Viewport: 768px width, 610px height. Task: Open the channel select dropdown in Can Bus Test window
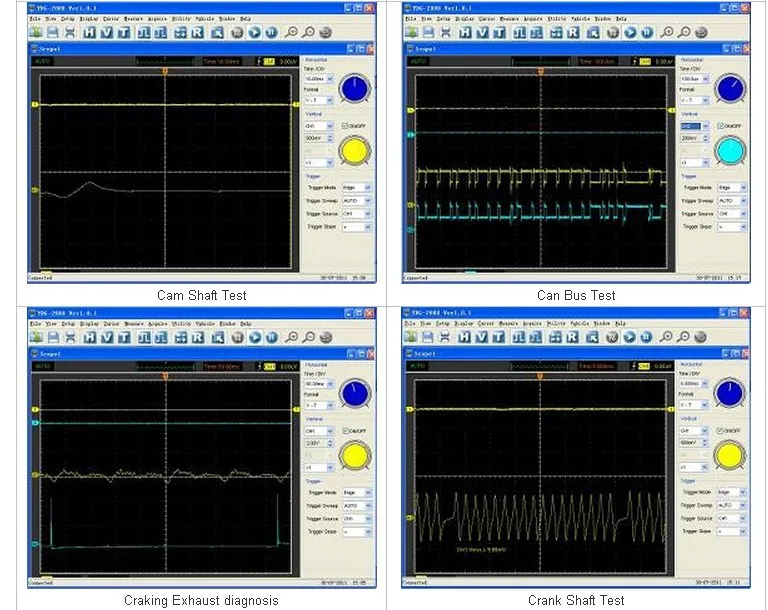click(695, 126)
